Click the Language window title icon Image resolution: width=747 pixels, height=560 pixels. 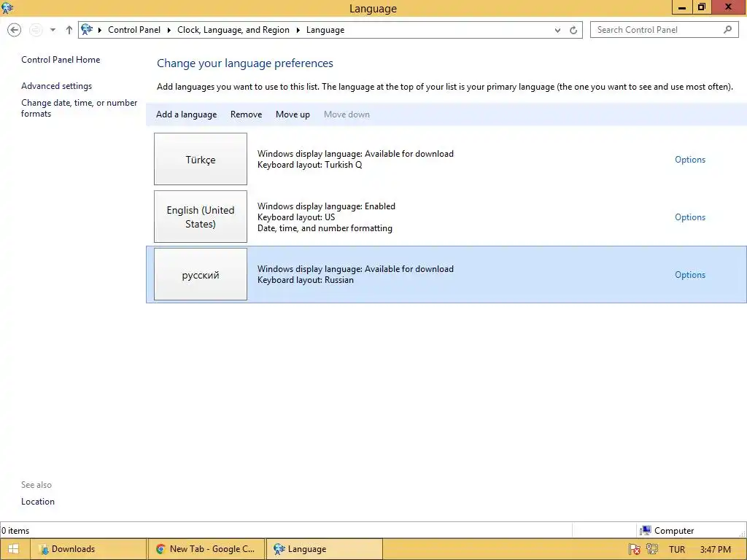pos(7,7)
